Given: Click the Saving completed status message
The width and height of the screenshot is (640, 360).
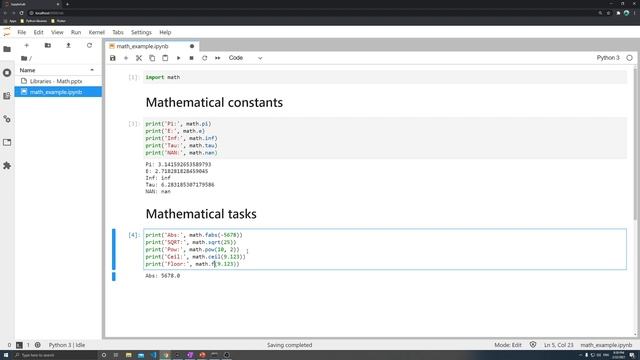Looking at the screenshot, I should pyautogui.click(x=289, y=345).
